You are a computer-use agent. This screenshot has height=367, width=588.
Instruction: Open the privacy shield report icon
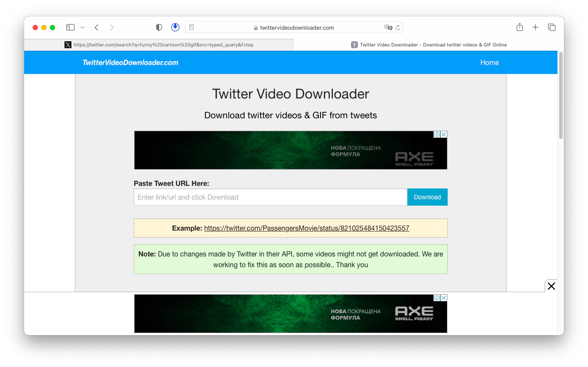(x=159, y=28)
